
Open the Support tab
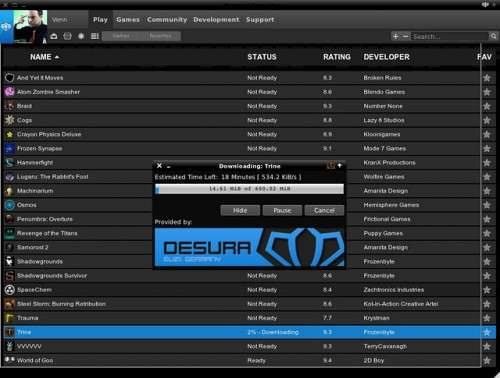tap(260, 20)
